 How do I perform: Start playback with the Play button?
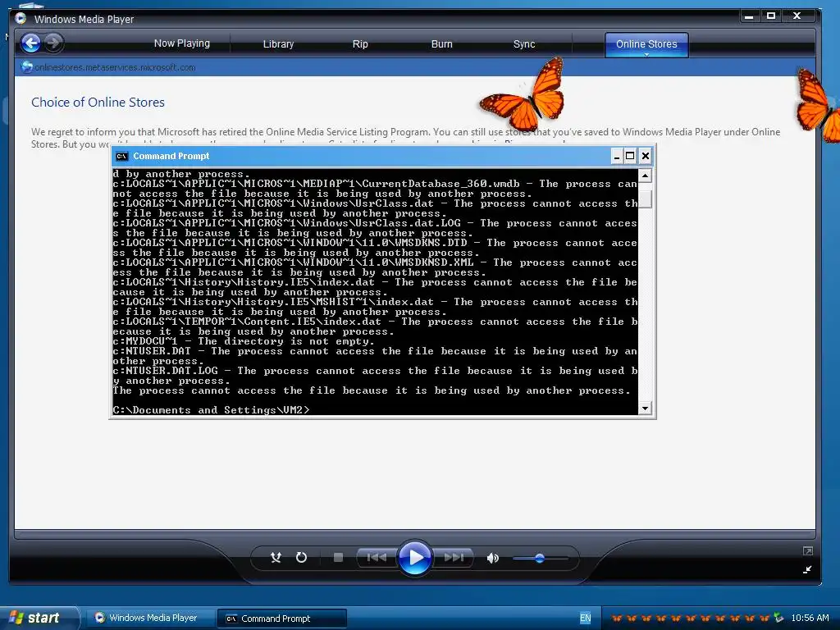[414, 558]
